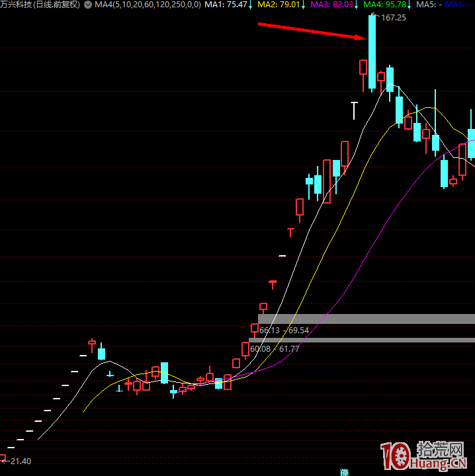The width and height of the screenshot is (475, 476).
Task: Click the yellow MA2: 79.01 value
Action: coord(279,5)
